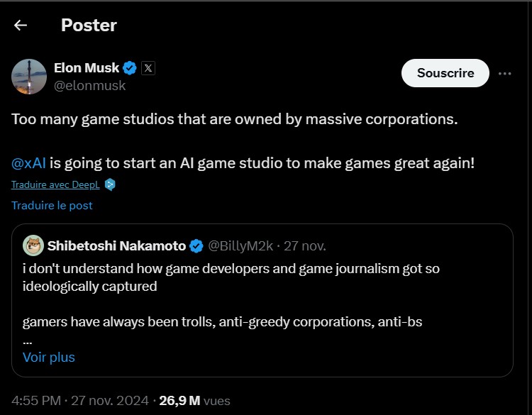Open the @xAI mention link
Viewport: 532px width, 415px height.
(x=28, y=162)
